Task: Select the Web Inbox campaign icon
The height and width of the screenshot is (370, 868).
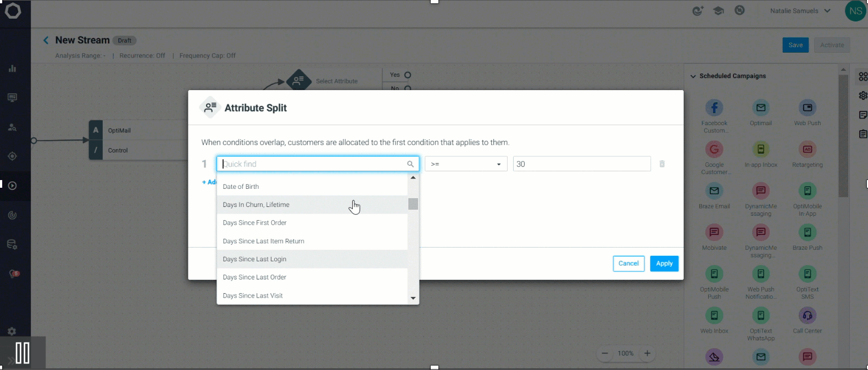Action: point(714,316)
